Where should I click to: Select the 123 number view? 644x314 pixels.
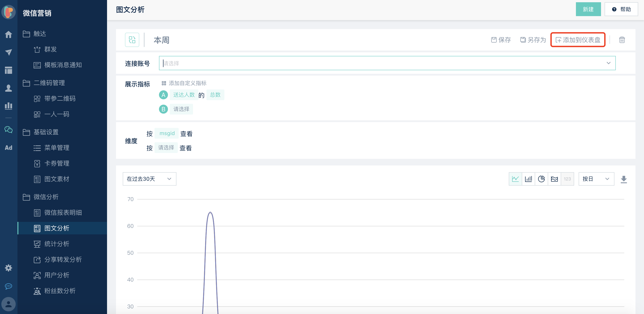click(x=567, y=179)
